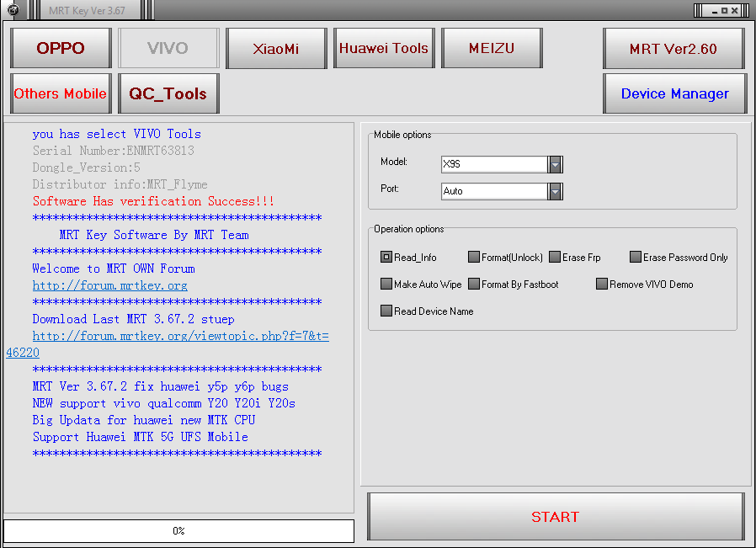756x548 pixels.
Task: Click the Model field showing X9S
Action: coord(495,164)
